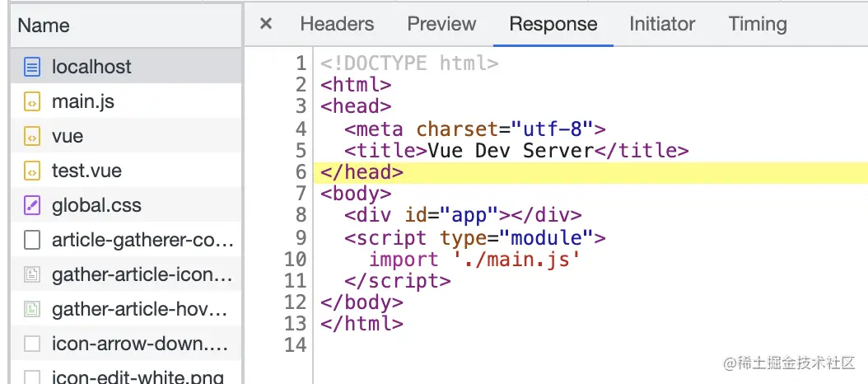868x384 pixels.
Task: Select the icon-arrow-down request
Action: tap(126, 343)
